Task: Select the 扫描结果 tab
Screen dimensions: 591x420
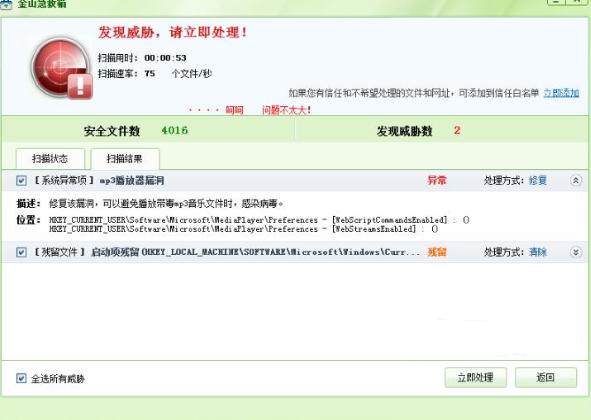Action: tap(125, 159)
